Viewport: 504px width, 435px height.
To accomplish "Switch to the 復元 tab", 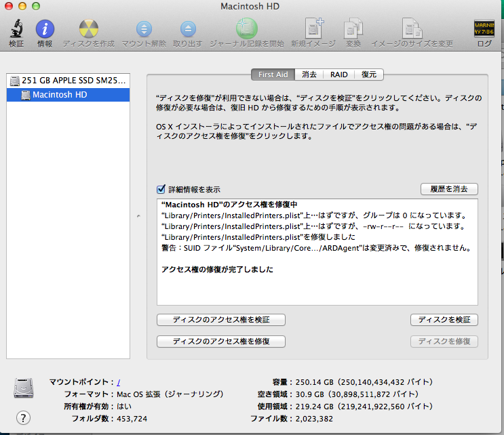I will point(369,75).
